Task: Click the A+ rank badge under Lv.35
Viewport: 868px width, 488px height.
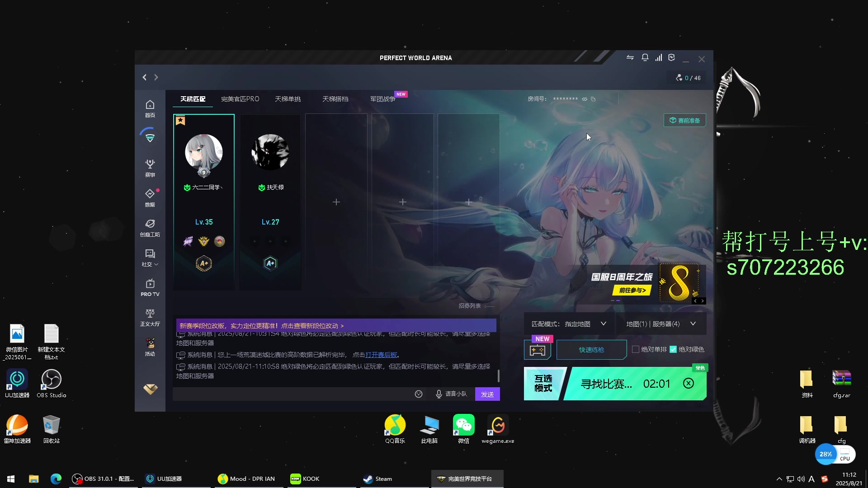Action: click(204, 263)
